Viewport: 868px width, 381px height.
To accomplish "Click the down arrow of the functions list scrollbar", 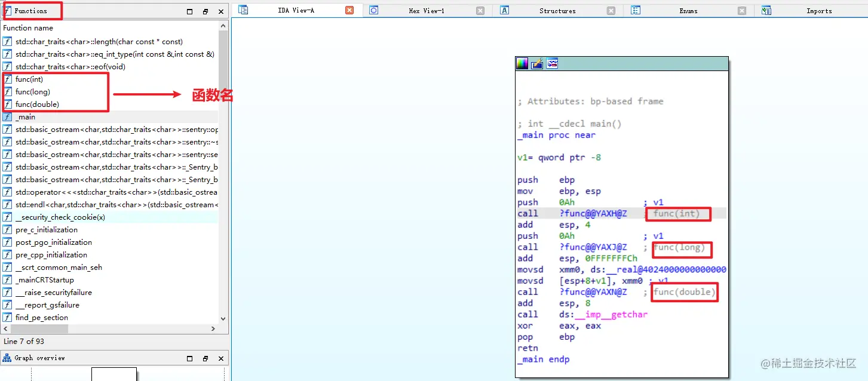I will click(223, 319).
